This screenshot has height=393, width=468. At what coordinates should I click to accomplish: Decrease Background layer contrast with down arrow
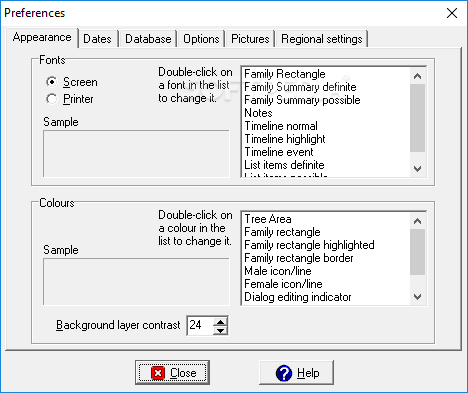pos(220,330)
